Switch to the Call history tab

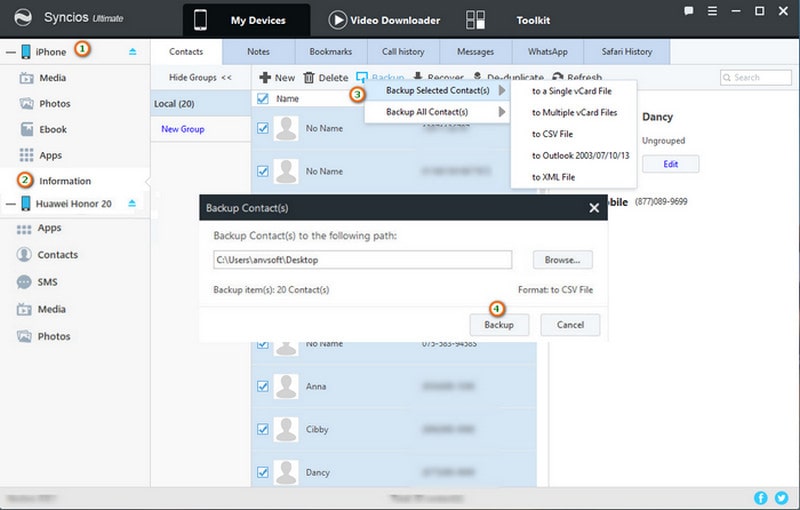pyautogui.click(x=403, y=52)
